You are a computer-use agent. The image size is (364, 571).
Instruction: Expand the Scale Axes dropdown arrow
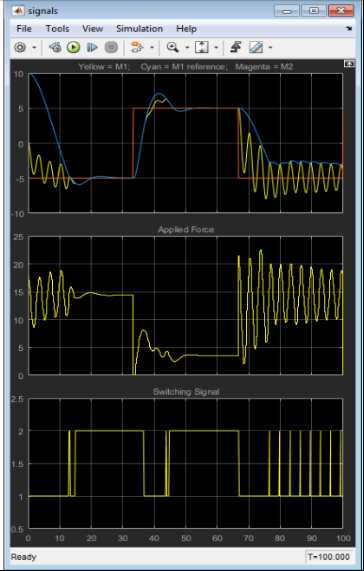coord(216,47)
